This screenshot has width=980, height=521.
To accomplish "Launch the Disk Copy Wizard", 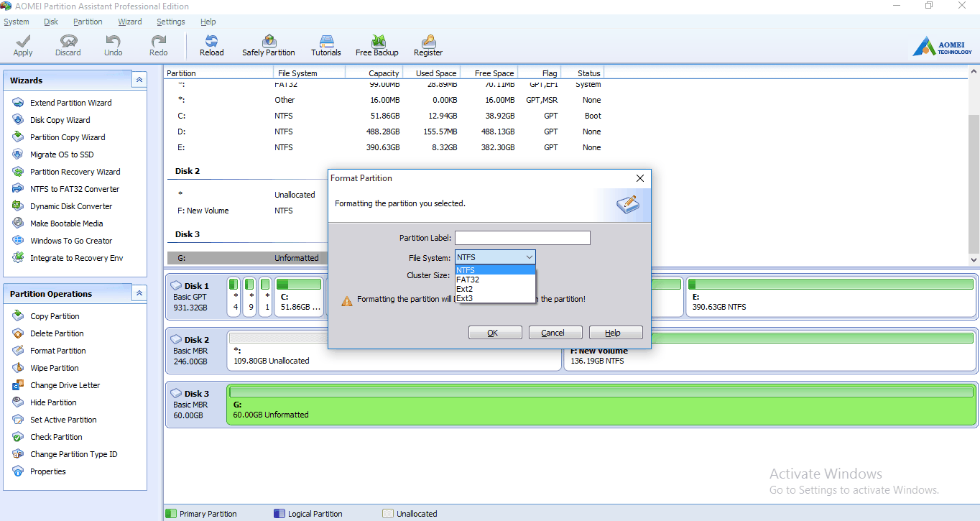I will coord(51,120).
